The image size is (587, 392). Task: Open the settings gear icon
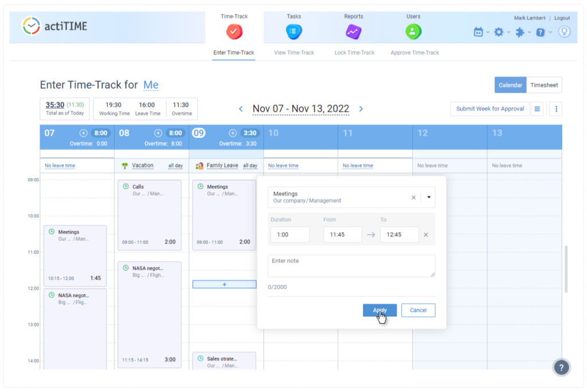[499, 32]
